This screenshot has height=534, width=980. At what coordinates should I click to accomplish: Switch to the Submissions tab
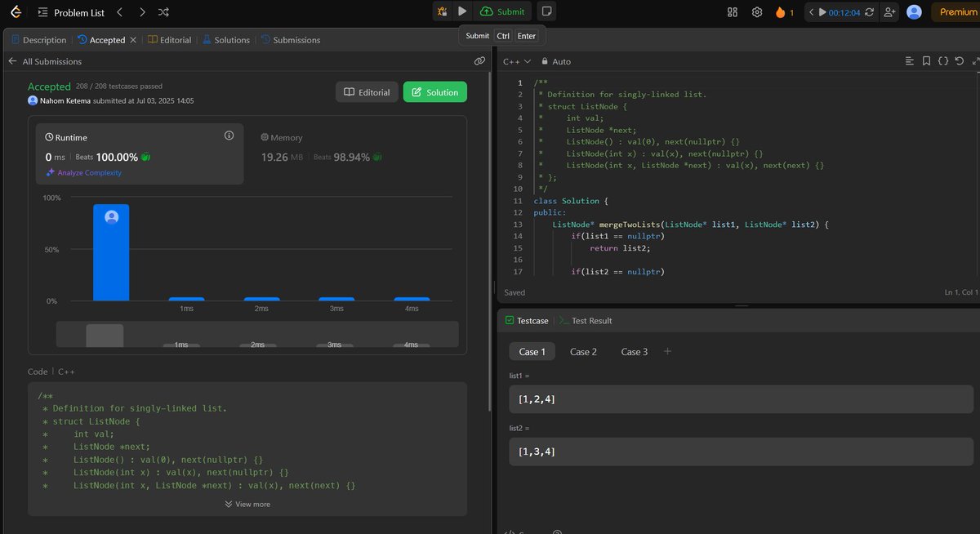291,40
